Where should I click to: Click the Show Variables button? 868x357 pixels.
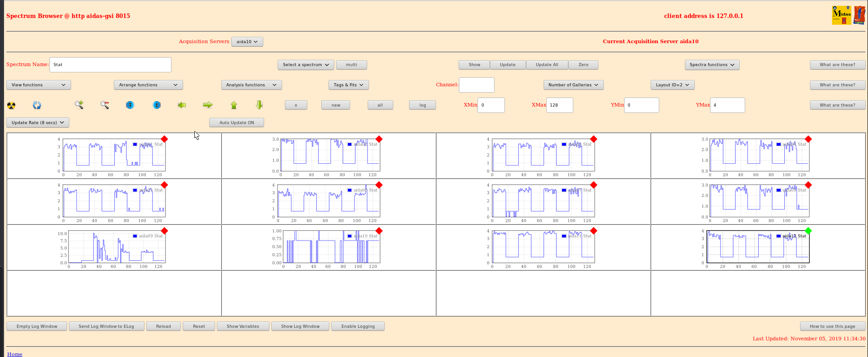[x=243, y=326]
